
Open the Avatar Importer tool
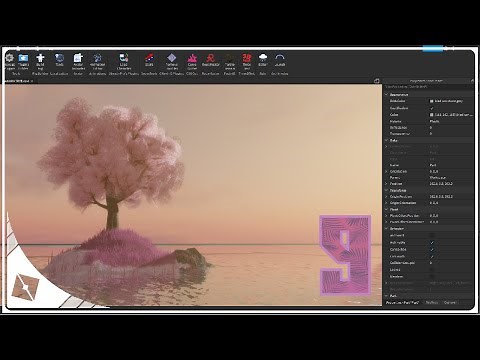point(78,58)
